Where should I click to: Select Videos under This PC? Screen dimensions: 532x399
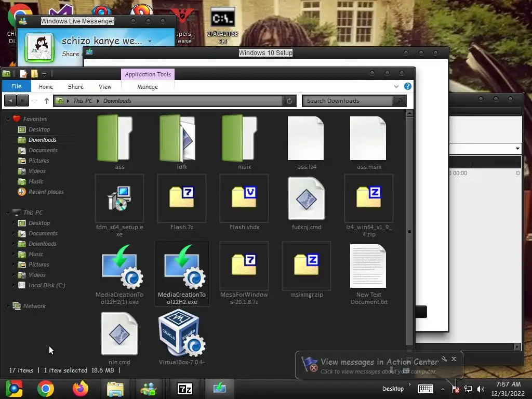(37, 275)
